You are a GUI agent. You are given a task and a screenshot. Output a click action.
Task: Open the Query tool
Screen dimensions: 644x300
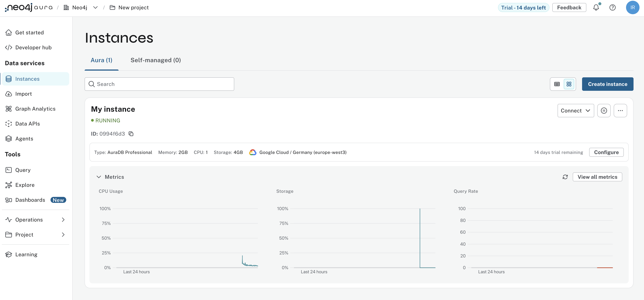coord(22,170)
